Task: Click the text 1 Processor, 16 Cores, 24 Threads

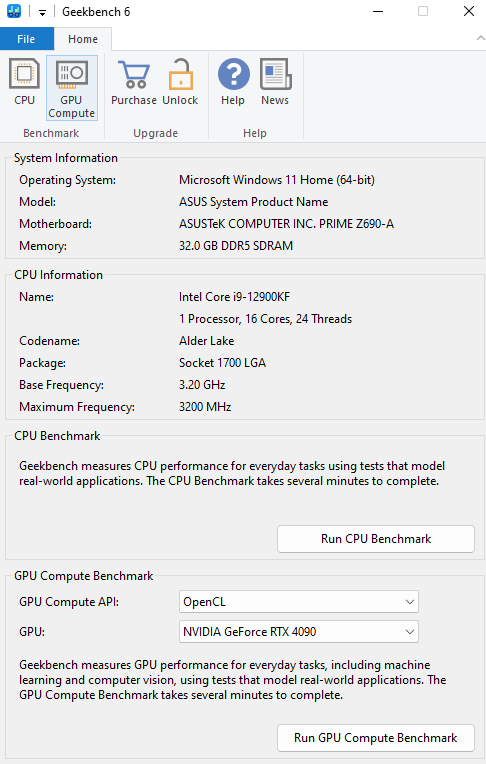Action: (x=265, y=319)
